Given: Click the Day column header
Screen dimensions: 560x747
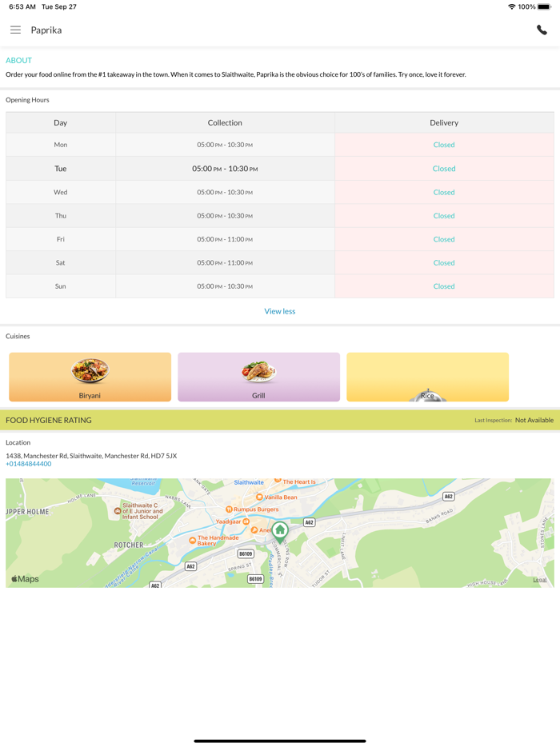Looking at the screenshot, I should point(61,122).
